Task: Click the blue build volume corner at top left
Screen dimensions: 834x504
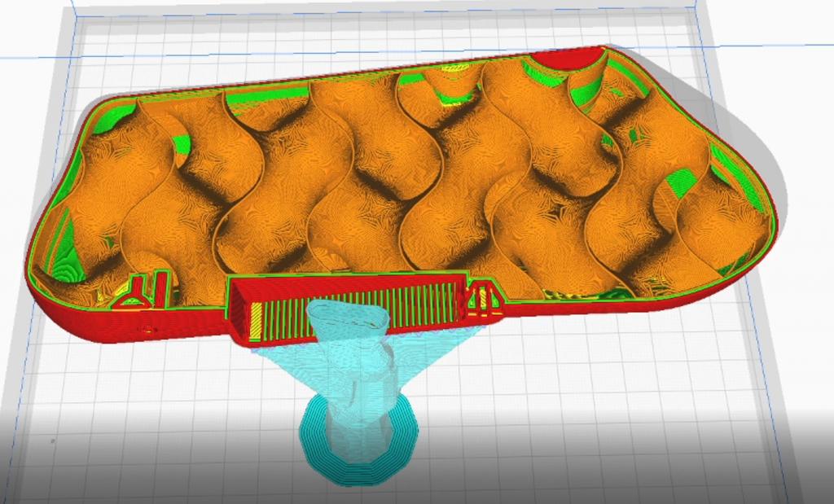Action: coord(73,14)
